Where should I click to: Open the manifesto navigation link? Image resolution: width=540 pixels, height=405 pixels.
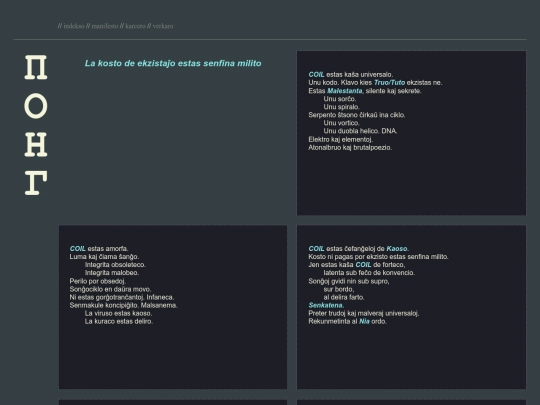pyautogui.click(x=105, y=26)
